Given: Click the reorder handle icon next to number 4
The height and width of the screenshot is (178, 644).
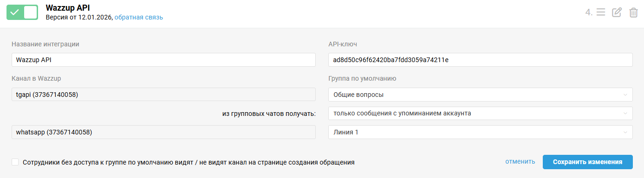Looking at the screenshot, I should (601, 13).
